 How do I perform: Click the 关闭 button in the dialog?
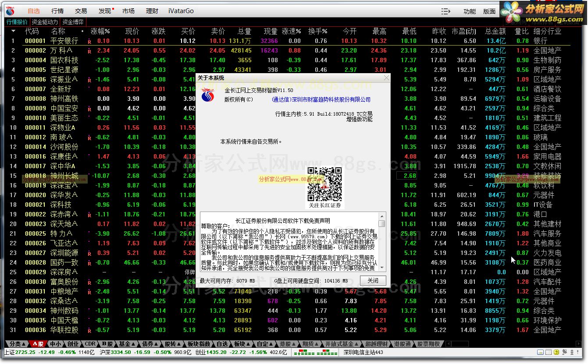[x=373, y=280]
